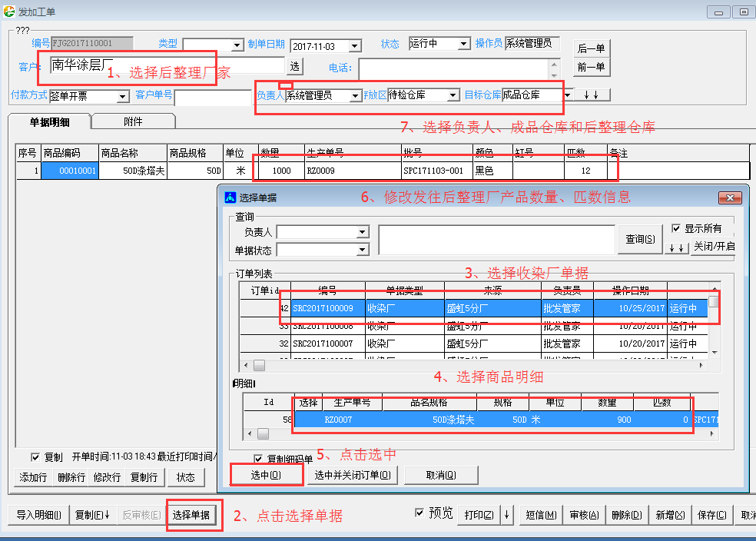Click the 电话 text field
The image size is (756, 541).
point(454,68)
